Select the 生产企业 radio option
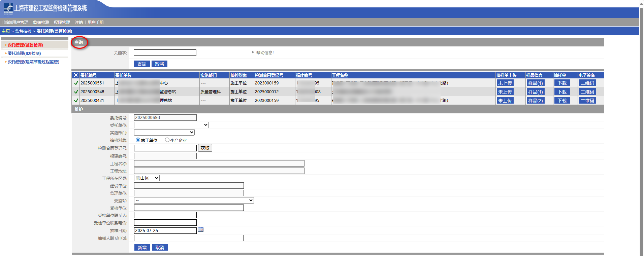Image resolution: width=644 pixels, height=256 pixels. (167, 140)
